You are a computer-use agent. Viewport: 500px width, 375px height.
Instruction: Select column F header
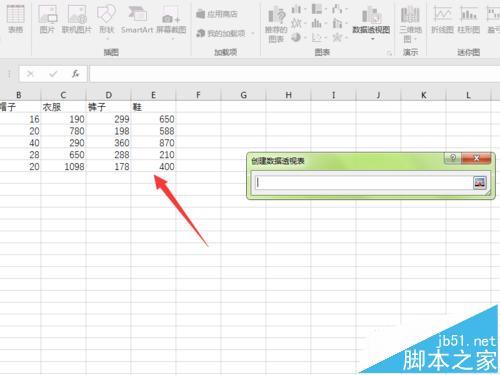click(198, 95)
